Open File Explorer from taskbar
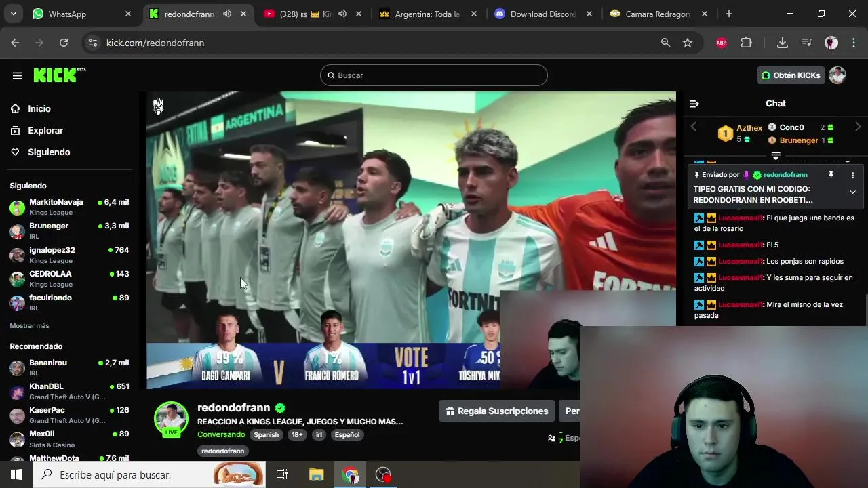 click(317, 474)
